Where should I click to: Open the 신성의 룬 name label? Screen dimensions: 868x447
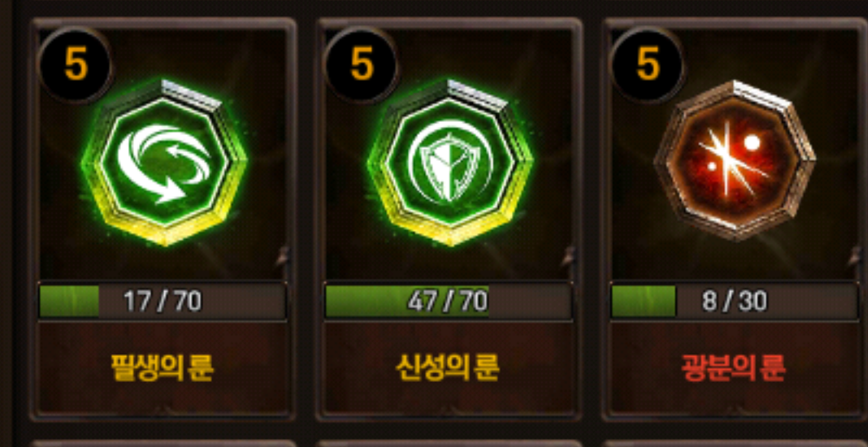[448, 367]
